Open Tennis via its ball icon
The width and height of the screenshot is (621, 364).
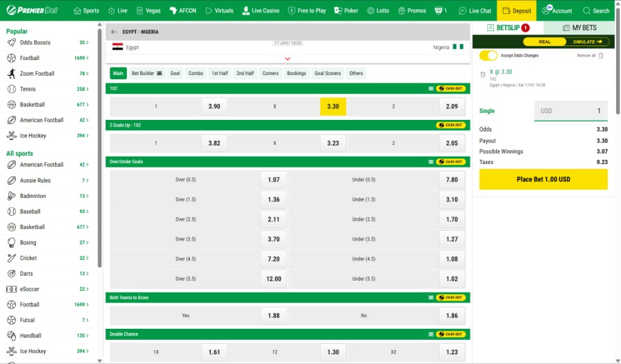click(12, 89)
